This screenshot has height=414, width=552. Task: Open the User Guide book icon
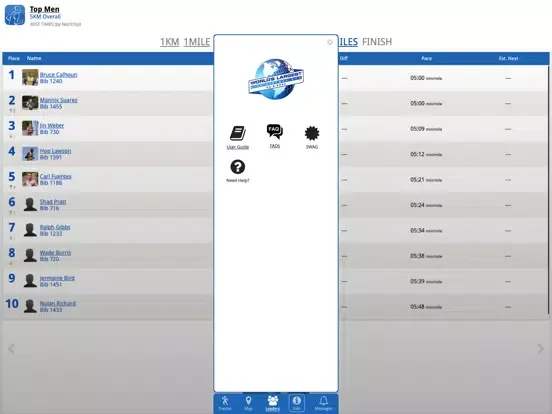click(238, 133)
